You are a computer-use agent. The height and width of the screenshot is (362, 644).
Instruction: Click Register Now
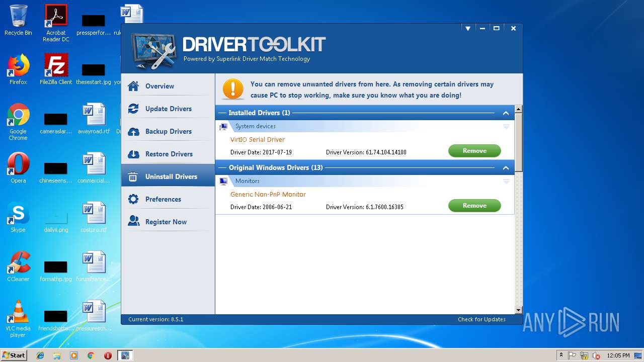tap(168, 222)
